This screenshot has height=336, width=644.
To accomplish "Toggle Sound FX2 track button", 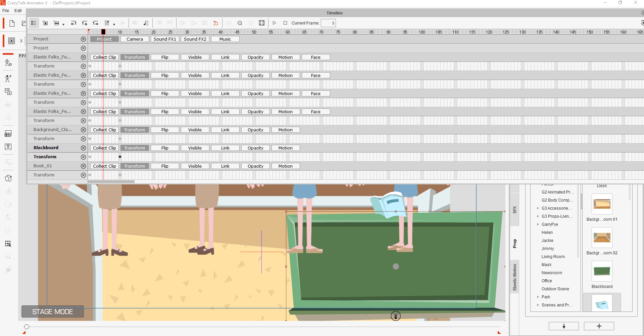I will pos(195,39).
